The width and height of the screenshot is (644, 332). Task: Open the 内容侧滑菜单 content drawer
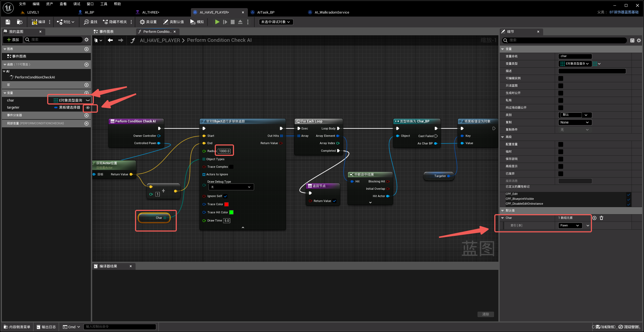16,327
